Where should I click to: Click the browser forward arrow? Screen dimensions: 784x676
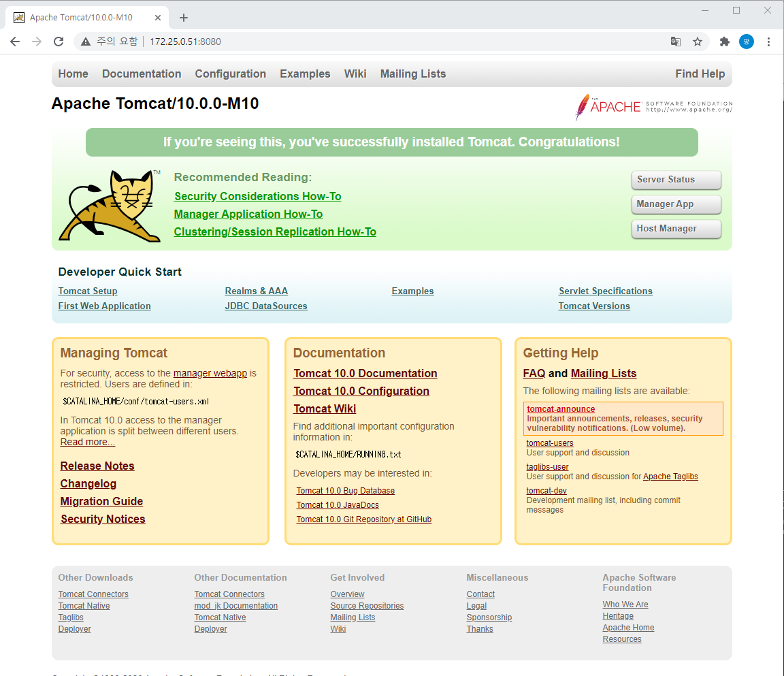(37, 42)
